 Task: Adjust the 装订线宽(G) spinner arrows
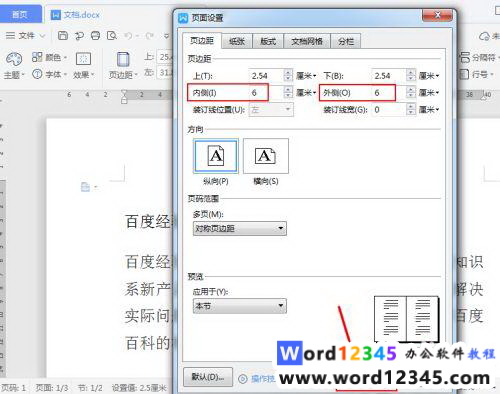(411, 109)
